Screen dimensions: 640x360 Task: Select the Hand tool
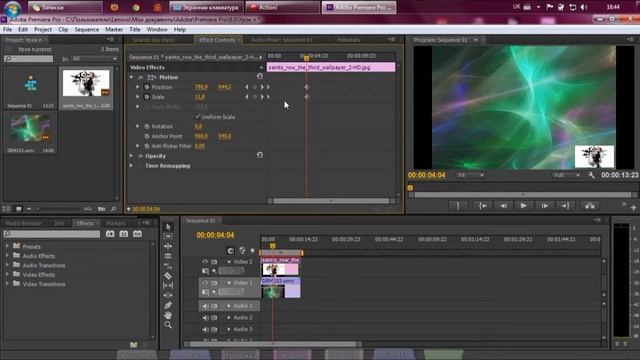168,315
